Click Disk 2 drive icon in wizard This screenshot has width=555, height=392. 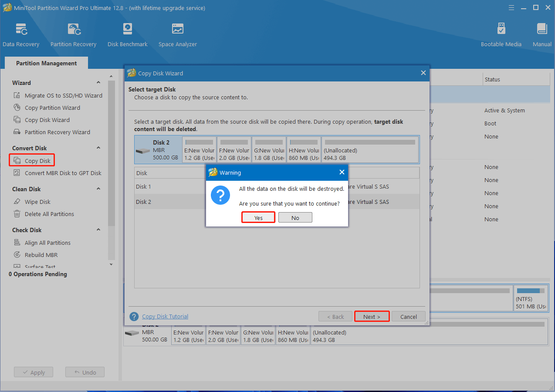pos(142,151)
